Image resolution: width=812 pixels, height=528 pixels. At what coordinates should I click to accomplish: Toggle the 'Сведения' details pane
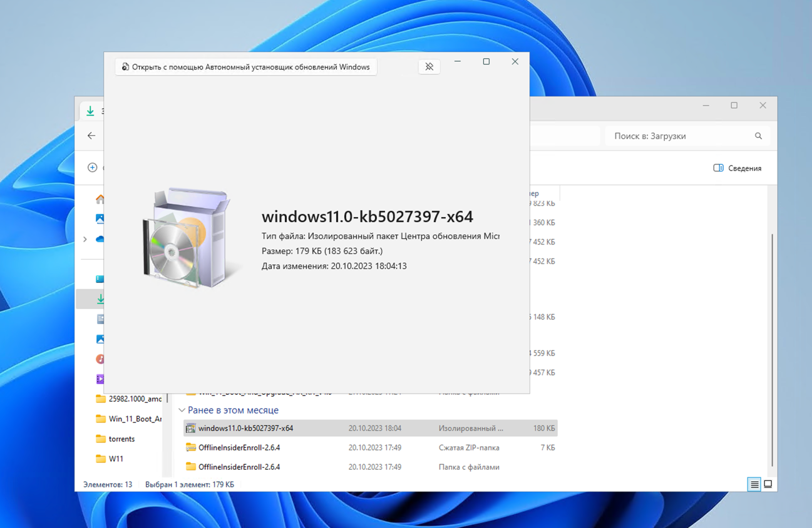coord(737,168)
